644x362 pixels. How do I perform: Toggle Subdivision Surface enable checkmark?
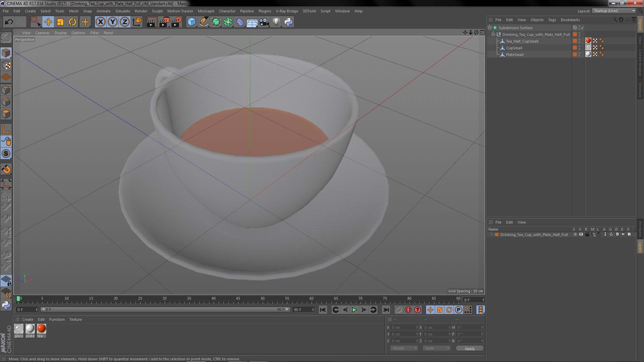582,28
